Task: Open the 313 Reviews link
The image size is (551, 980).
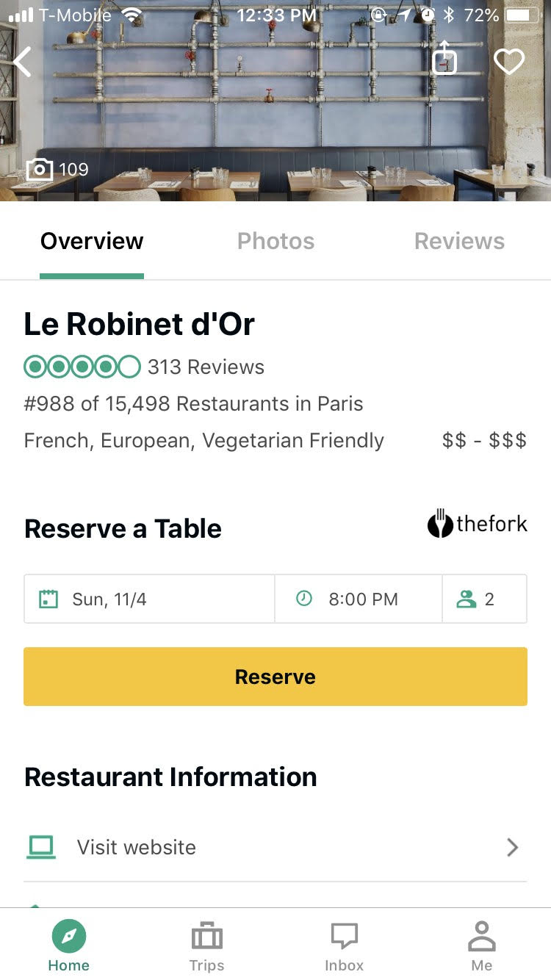Action: click(206, 367)
